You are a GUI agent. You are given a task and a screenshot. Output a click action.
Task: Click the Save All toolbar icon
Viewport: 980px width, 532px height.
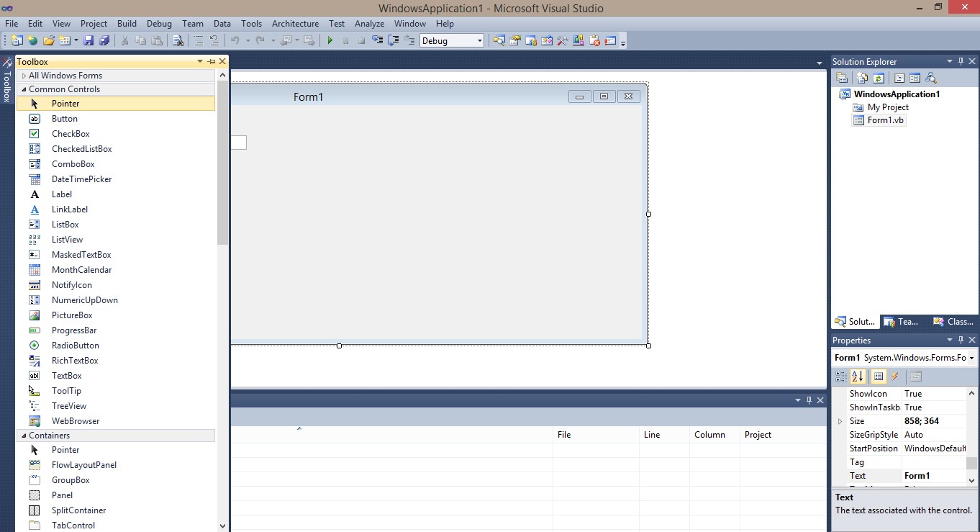click(104, 40)
